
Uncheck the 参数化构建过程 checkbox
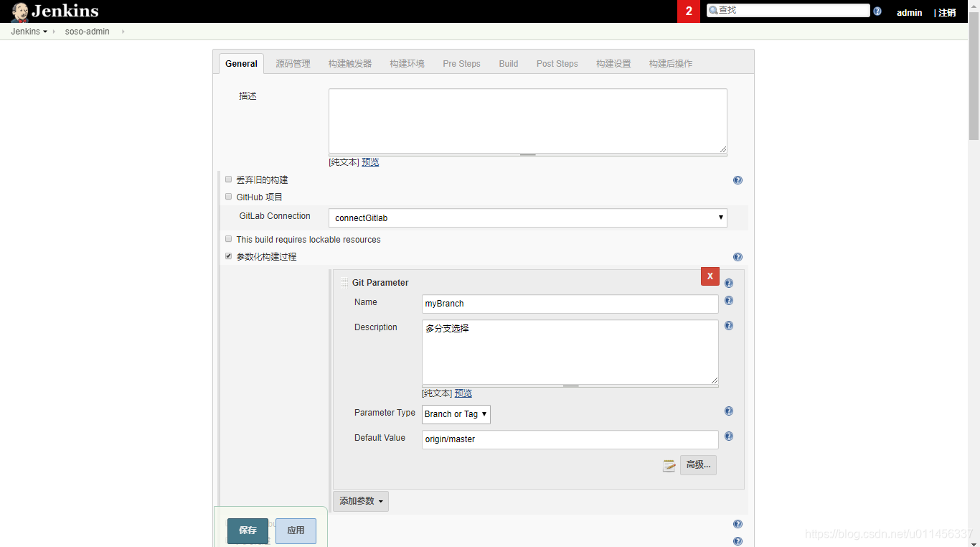229,256
